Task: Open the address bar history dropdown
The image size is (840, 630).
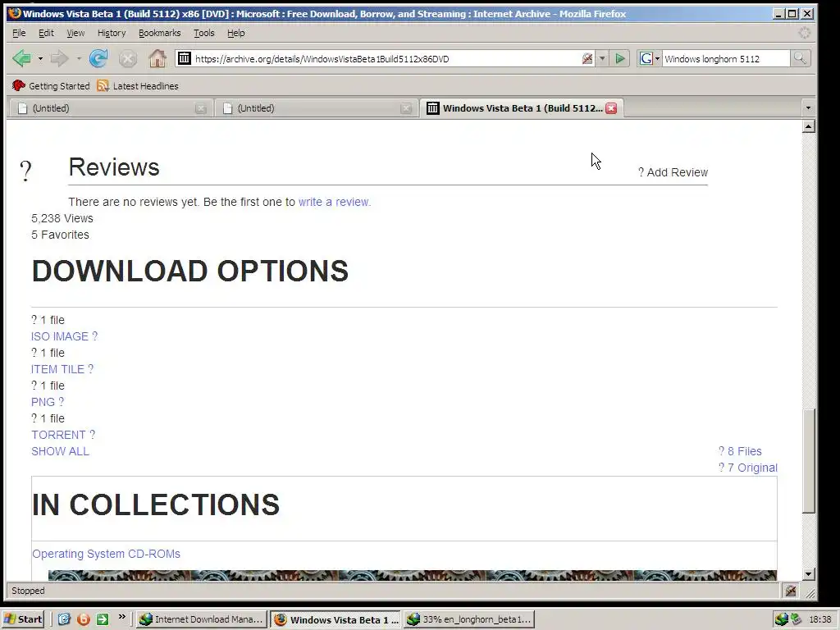Action: pyautogui.click(x=602, y=58)
